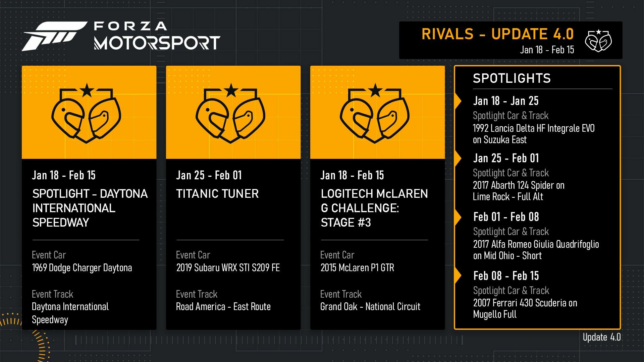Viewport: 644px width, 362px height.
Task: Click the helmets icon on Logitech McLaren card
Action: pos(375,114)
